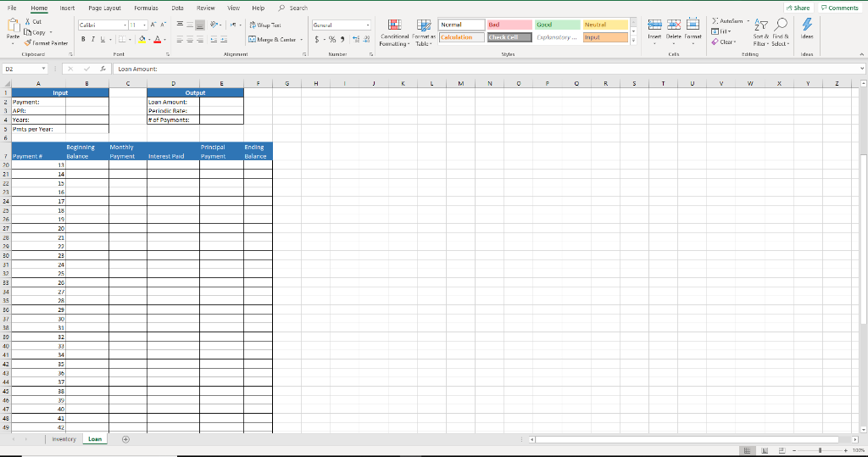The image size is (868, 457).
Task: Switch to the Formulas tab
Action: (146, 8)
